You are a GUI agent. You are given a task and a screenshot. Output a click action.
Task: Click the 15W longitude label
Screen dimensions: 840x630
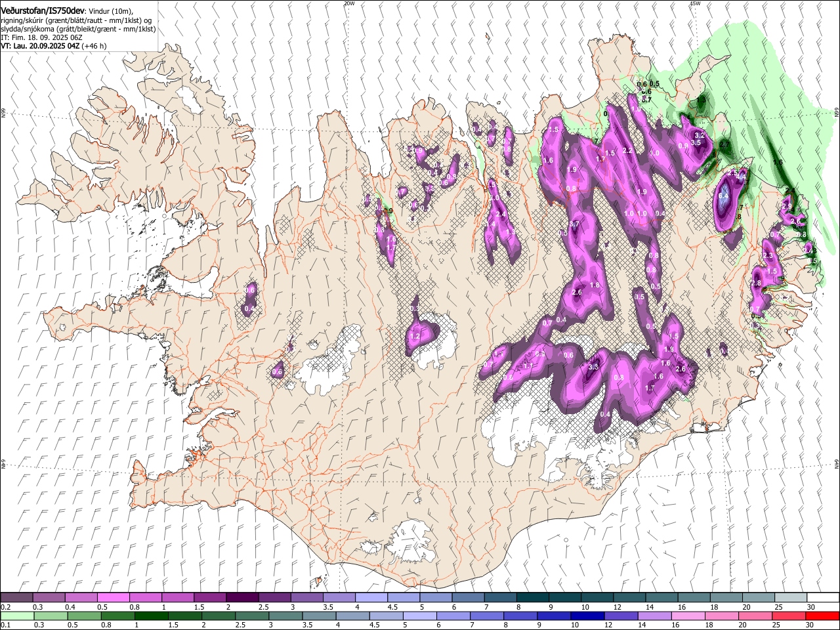[695, 3]
